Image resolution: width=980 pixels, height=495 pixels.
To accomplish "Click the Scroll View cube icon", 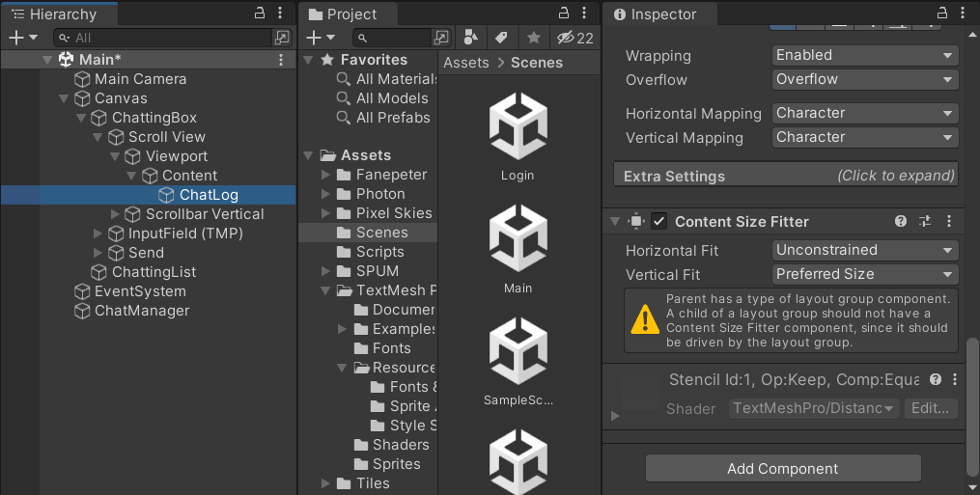I will (x=116, y=137).
